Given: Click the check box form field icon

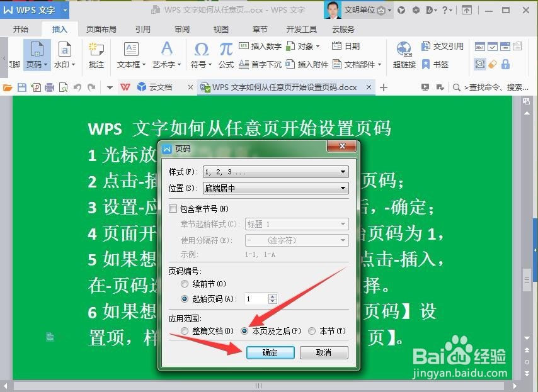Looking at the screenshot, I should click(493, 47).
